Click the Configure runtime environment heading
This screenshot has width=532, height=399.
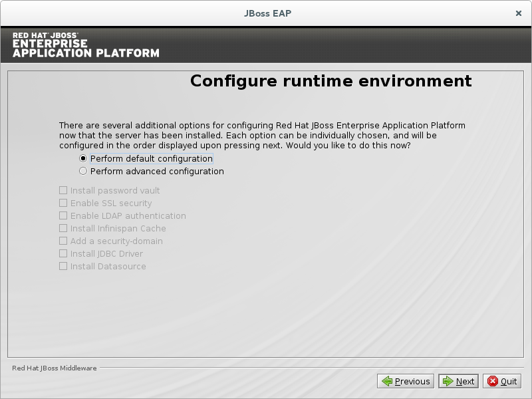click(331, 81)
